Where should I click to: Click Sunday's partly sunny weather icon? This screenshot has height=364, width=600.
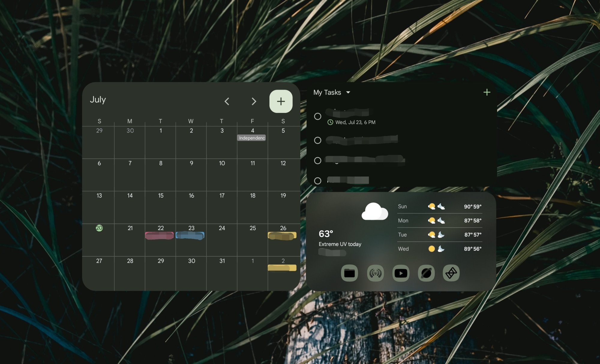coord(432,206)
